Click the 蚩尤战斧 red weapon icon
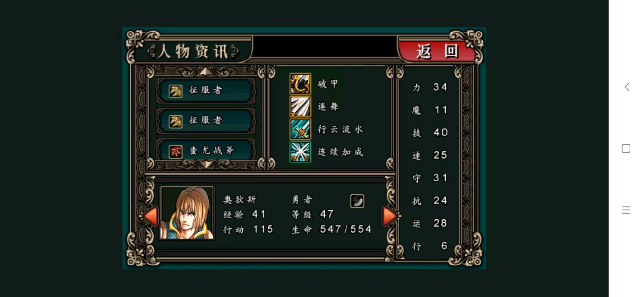 tap(175, 151)
